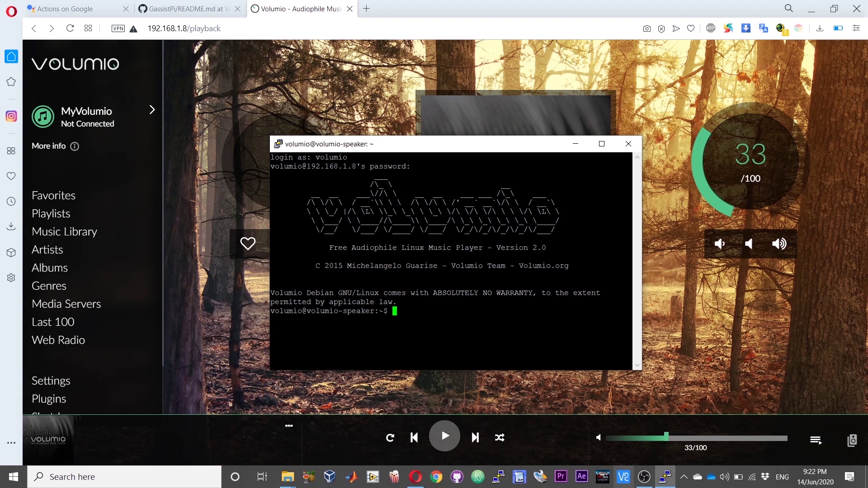Mute audio using the player bar speaker icon
Screen dimensions: 868x488
coord(599,437)
